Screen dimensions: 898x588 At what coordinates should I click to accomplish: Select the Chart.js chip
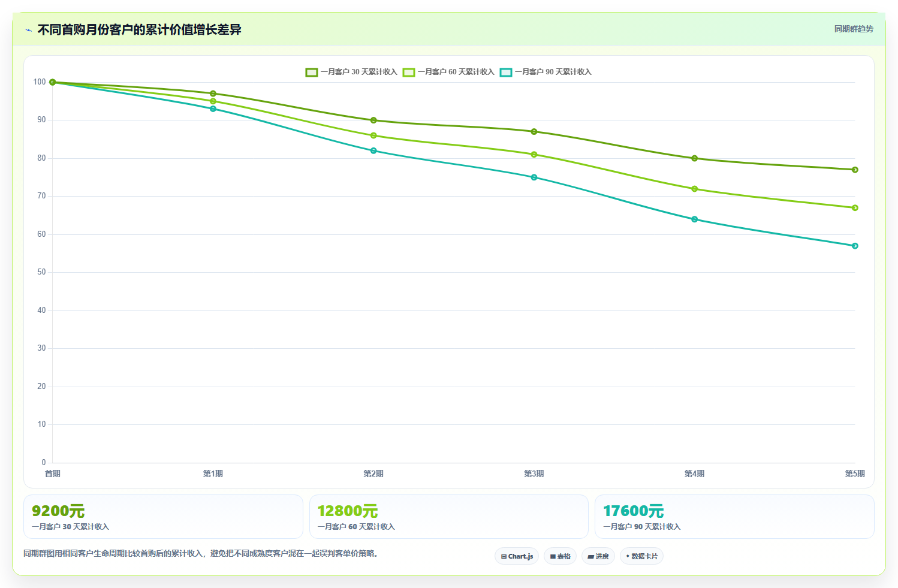pos(517,556)
